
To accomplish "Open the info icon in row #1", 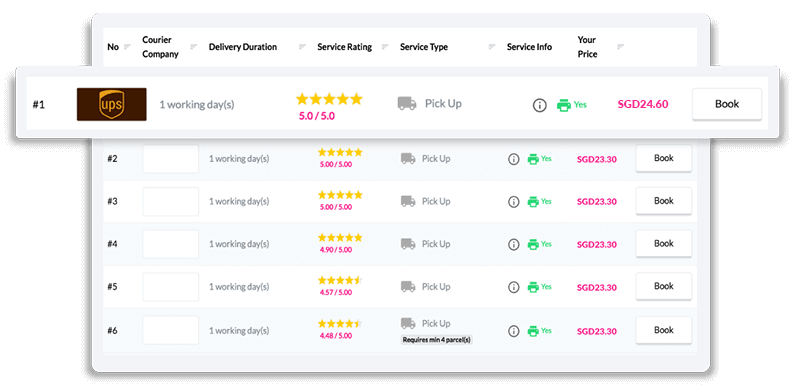I will click(x=539, y=106).
